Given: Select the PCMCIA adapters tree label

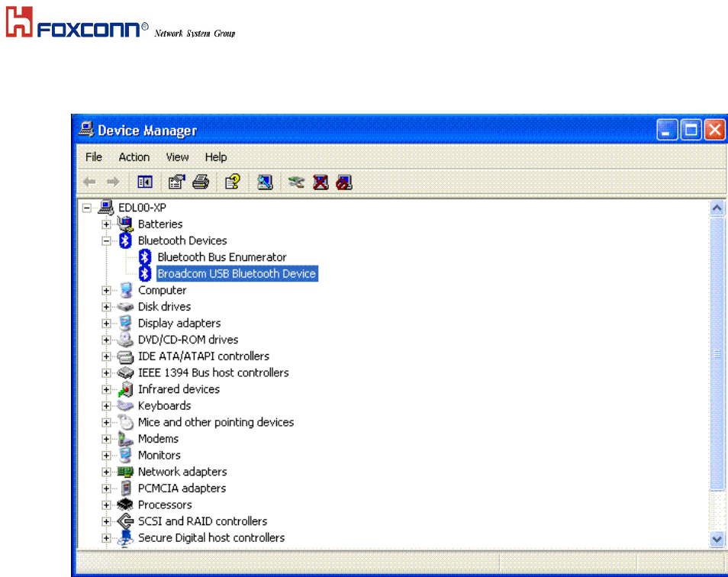Looking at the screenshot, I should (x=182, y=488).
